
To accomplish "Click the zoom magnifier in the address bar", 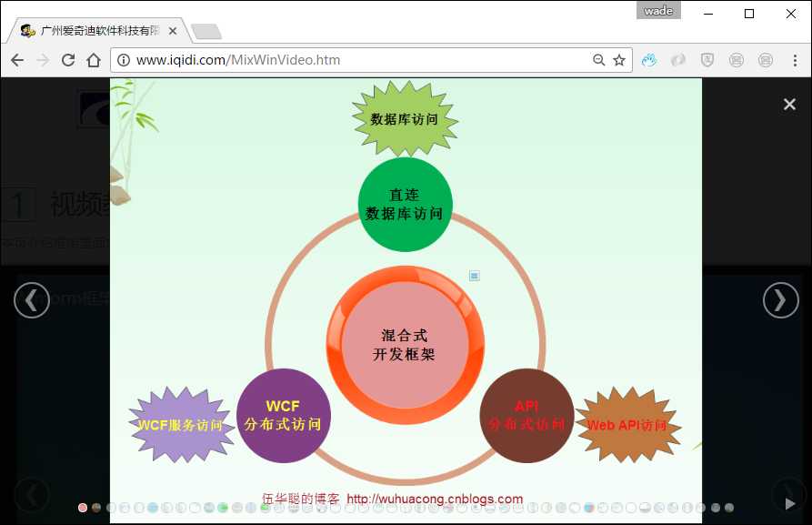I will (x=597, y=59).
